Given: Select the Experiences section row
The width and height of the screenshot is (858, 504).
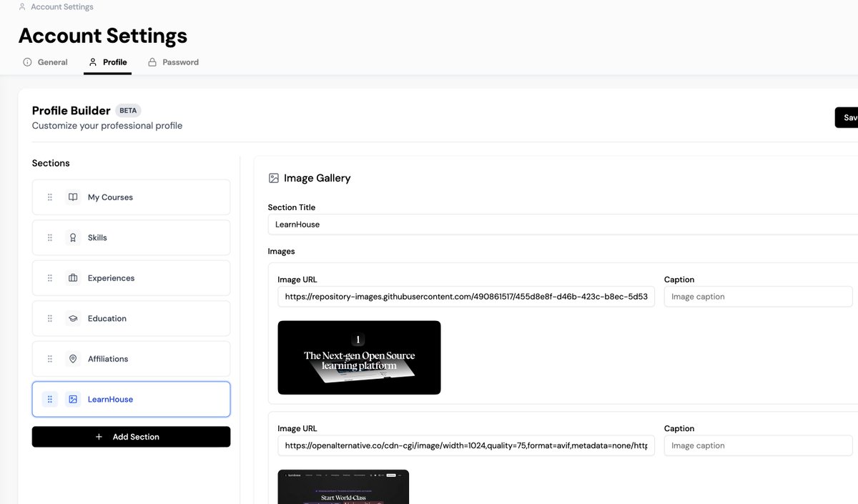Looking at the screenshot, I should (131, 278).
